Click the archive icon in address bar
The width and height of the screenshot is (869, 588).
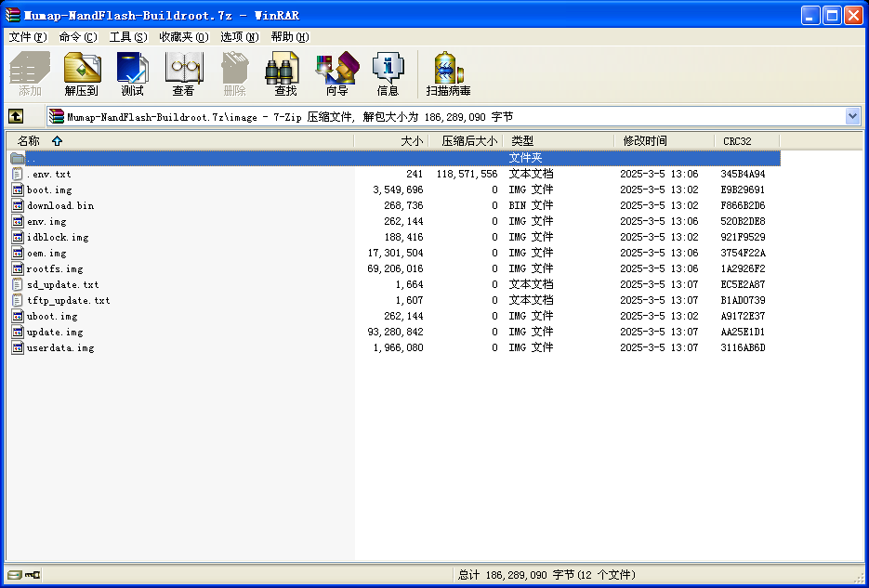[x=56, y=116]
